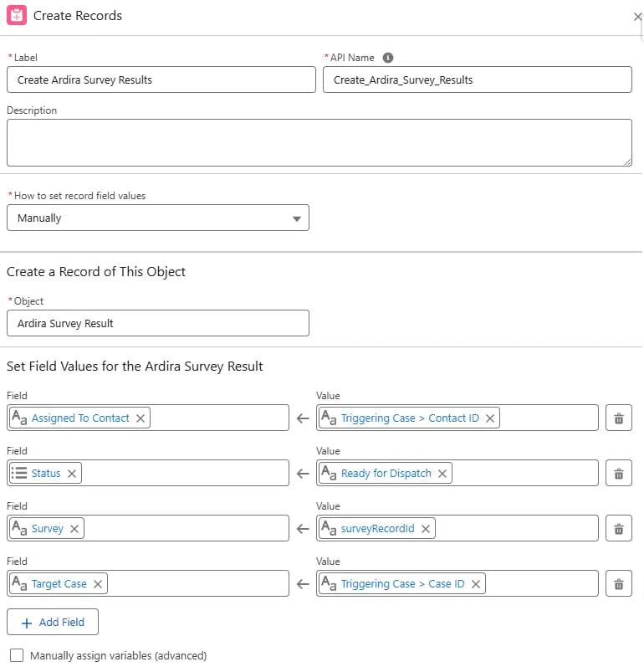Select the Triggering Case > Contact ID pill

pos(410,418)
